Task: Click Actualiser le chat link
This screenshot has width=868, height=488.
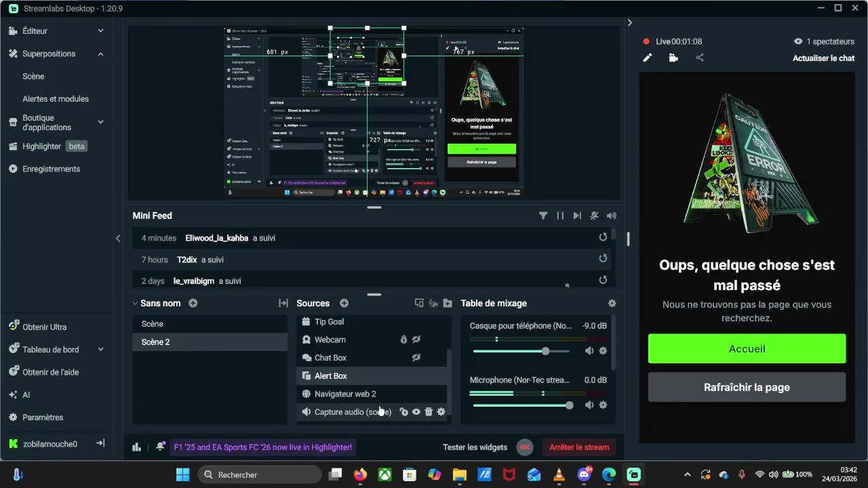Action: click(x=823, y=58)
